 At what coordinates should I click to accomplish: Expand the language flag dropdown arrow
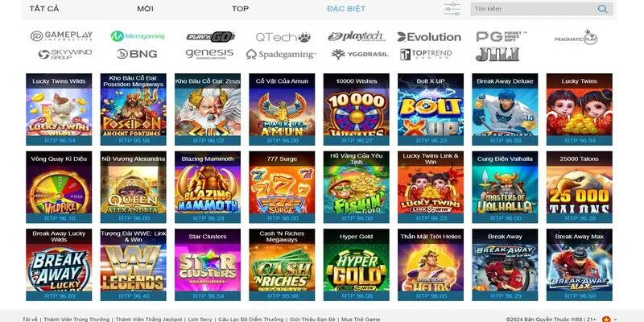(x=615, y=319)
